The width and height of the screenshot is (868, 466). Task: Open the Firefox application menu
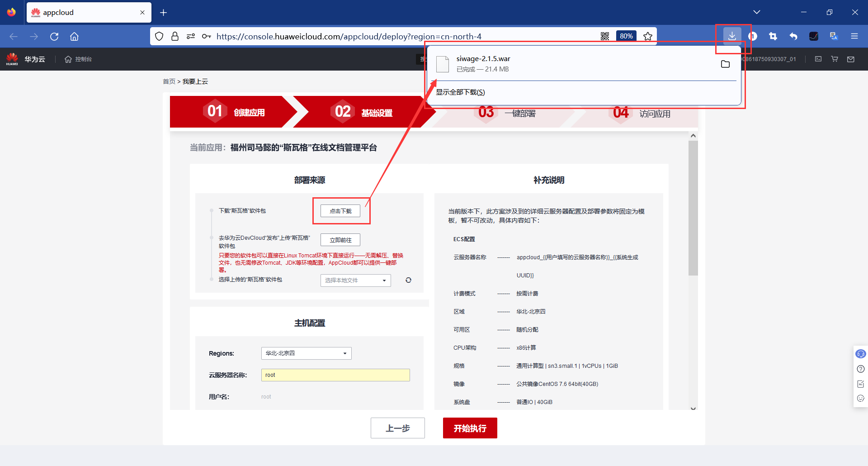point(854,36)
